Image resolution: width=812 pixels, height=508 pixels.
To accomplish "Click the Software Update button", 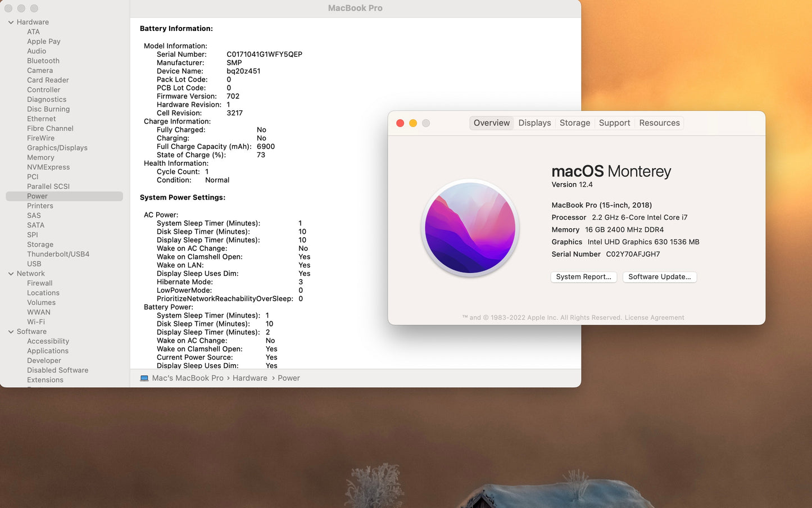I will [x=659, y=276].
